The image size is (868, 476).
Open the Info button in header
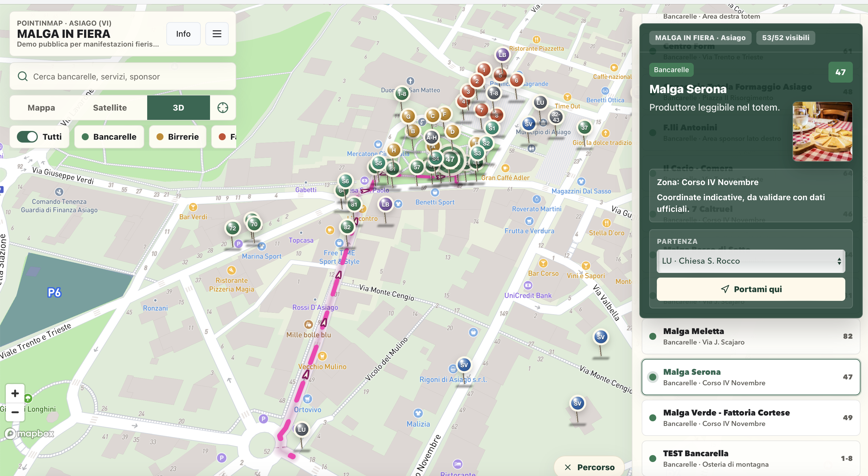[183, 34]
